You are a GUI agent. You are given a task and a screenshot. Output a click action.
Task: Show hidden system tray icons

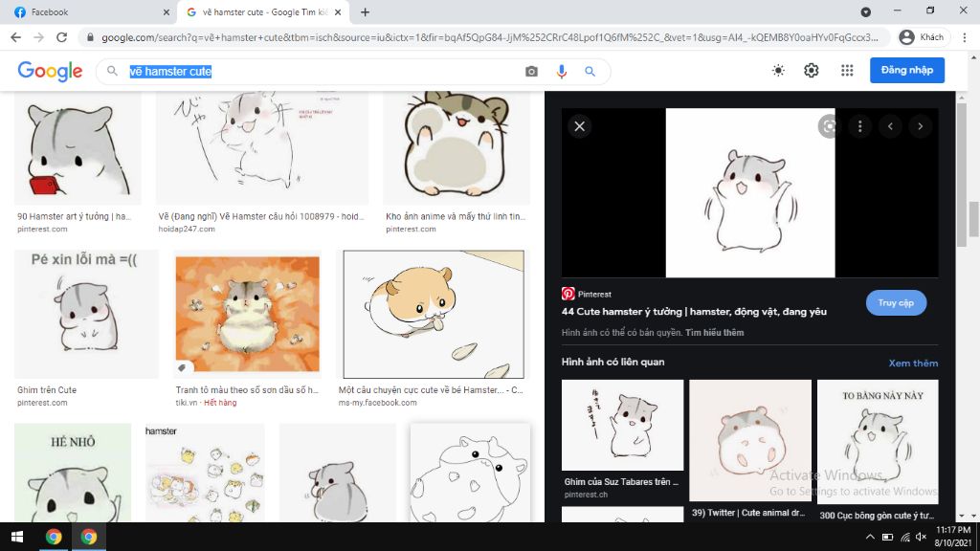point(870,537)
